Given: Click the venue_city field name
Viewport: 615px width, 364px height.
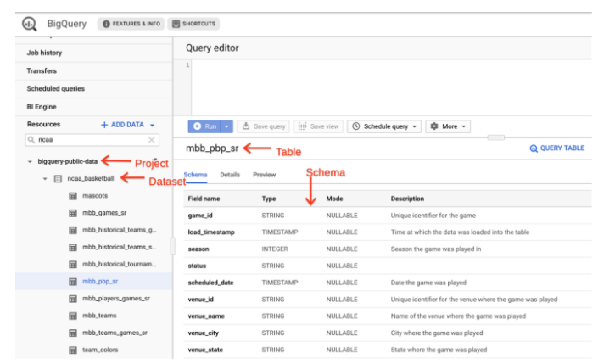Looking at the screenshot, I should click(x=204, y=333).
